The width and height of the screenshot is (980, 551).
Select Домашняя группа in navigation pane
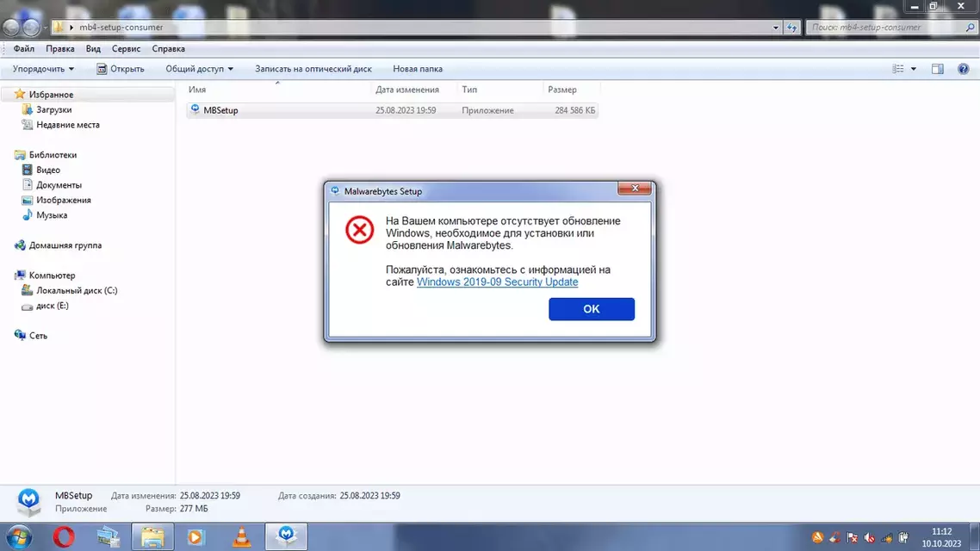tap(65, 245)
